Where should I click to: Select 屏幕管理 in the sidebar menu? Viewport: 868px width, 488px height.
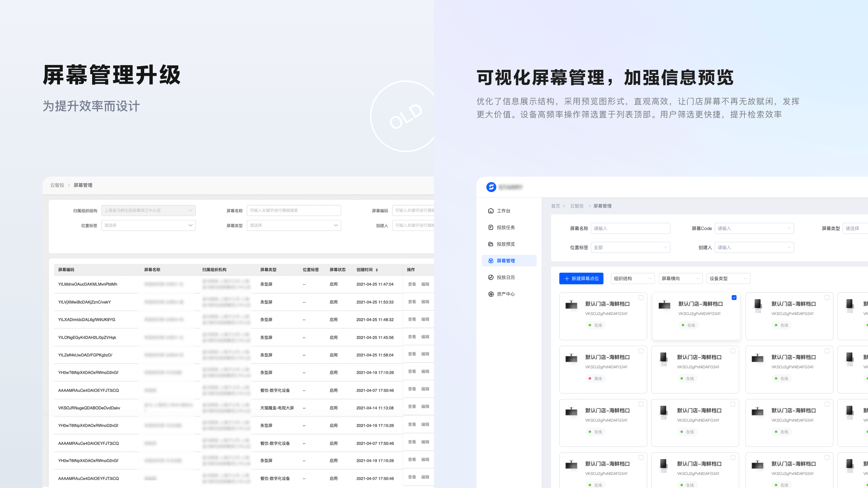click(509, 261)
